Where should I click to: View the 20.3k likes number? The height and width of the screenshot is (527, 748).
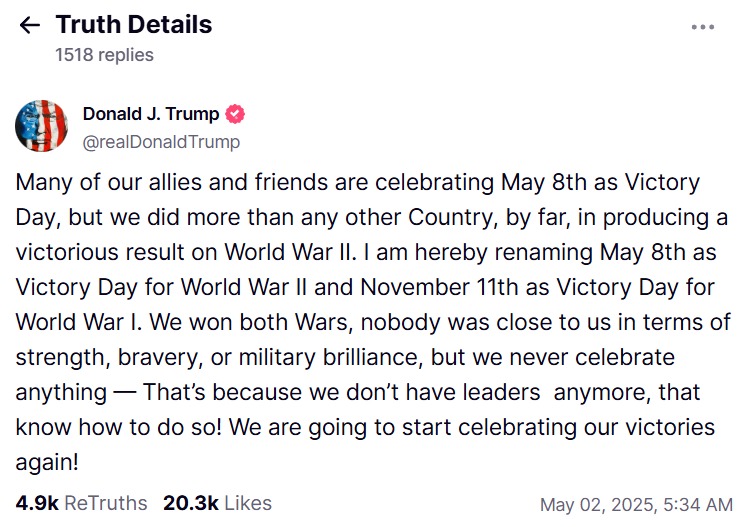point(191,503)
